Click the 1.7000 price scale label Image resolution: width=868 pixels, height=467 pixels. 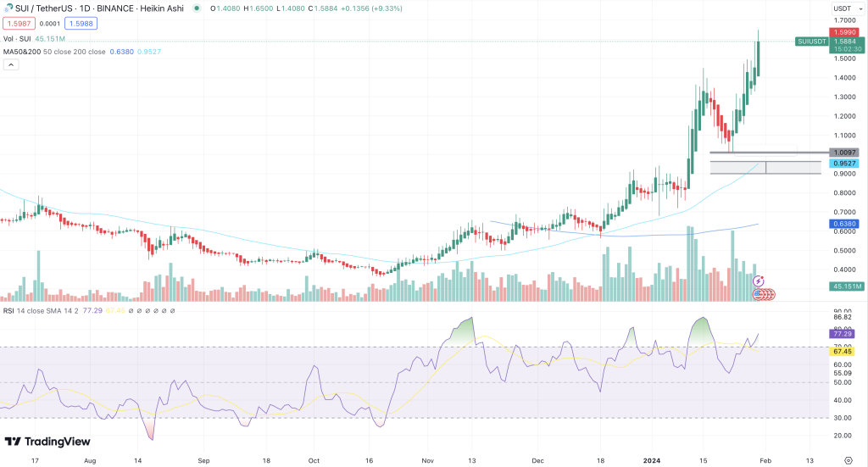[845, 20]
